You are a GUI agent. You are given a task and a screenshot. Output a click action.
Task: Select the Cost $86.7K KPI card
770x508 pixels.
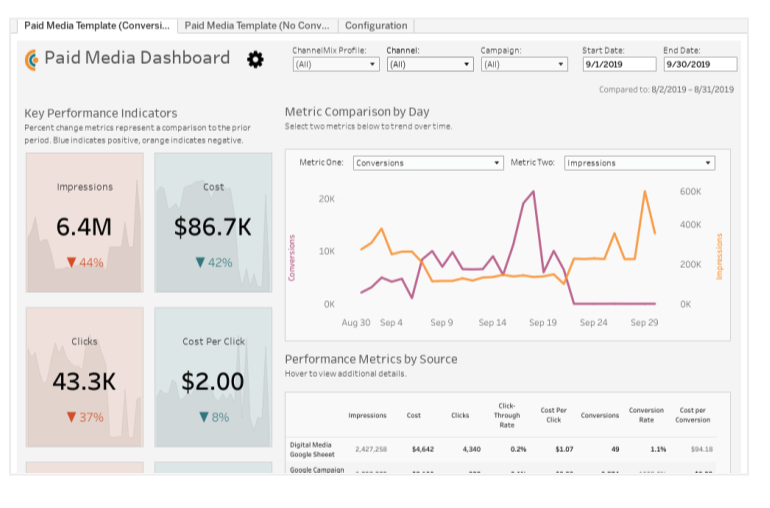point(213,223)
